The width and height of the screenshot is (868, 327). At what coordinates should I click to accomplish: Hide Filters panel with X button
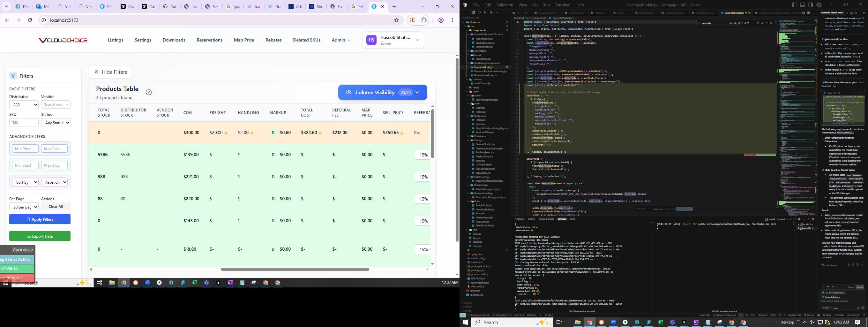click(x=110, y=72)
